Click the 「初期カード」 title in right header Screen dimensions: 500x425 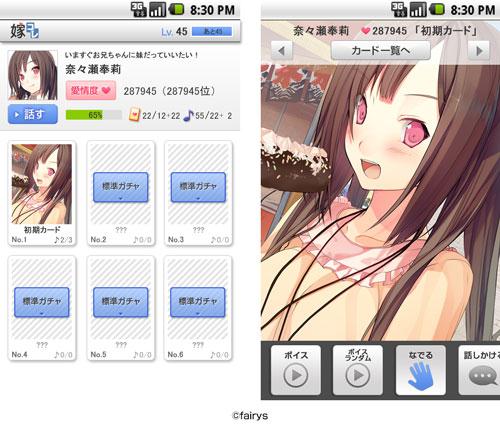tap(447, 31)
